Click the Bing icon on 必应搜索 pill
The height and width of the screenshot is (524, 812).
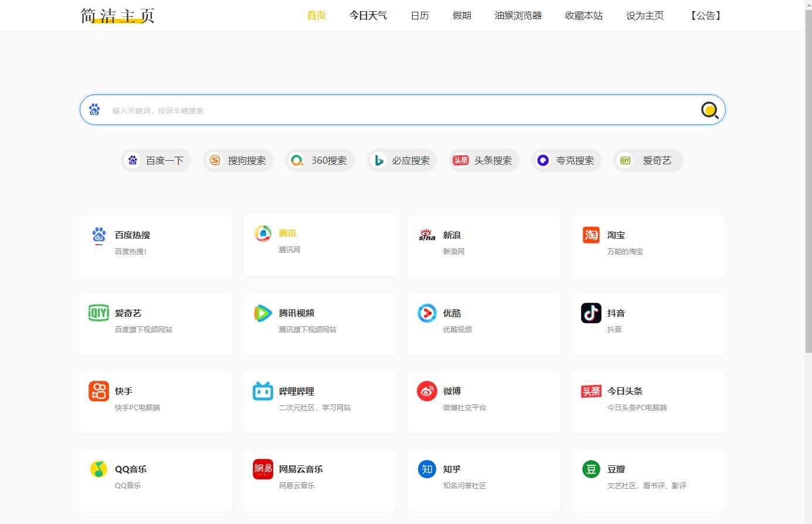[x=379, y=160]
